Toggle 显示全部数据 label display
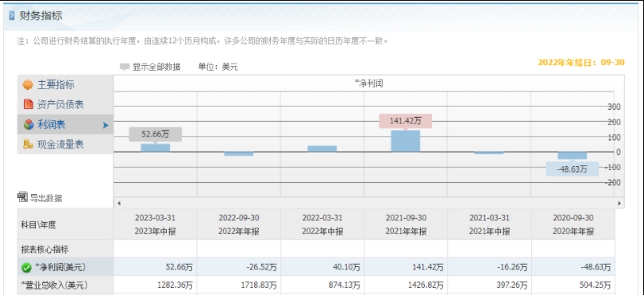This screenshot has height=295, width=644. (150, 67)
